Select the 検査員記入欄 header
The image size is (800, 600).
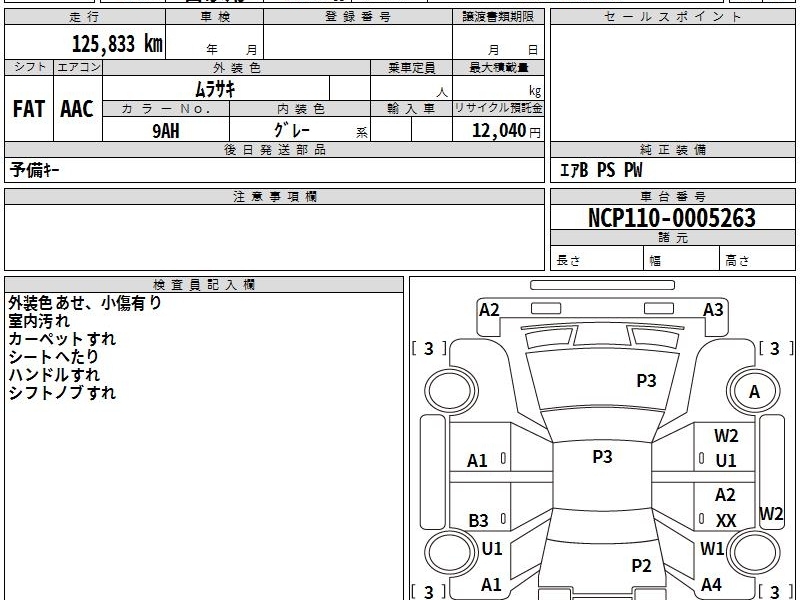204,285
